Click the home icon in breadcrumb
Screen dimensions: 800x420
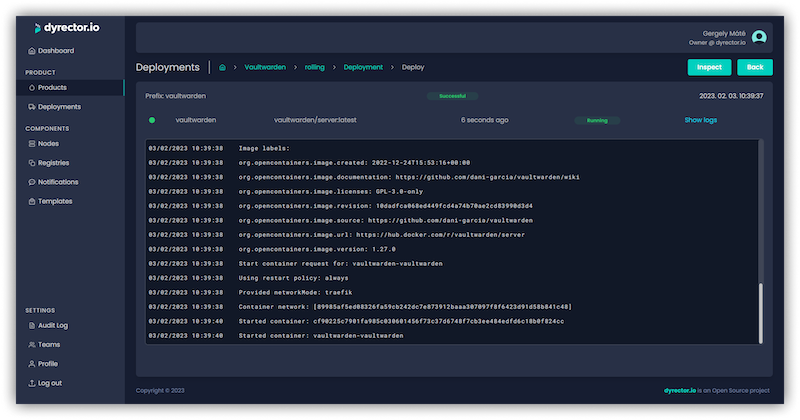[222, 67]
